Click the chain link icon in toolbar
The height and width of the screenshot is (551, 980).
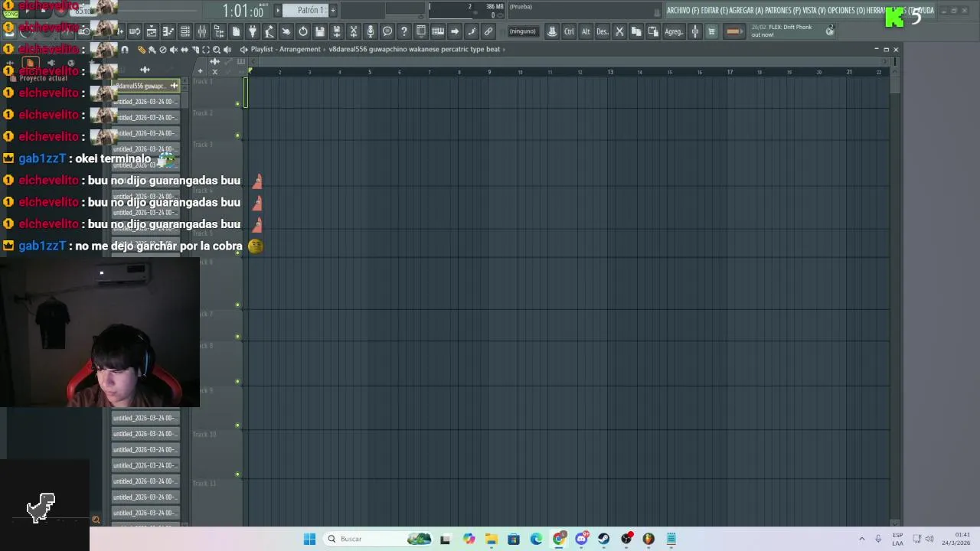click(x=488, y=31)
